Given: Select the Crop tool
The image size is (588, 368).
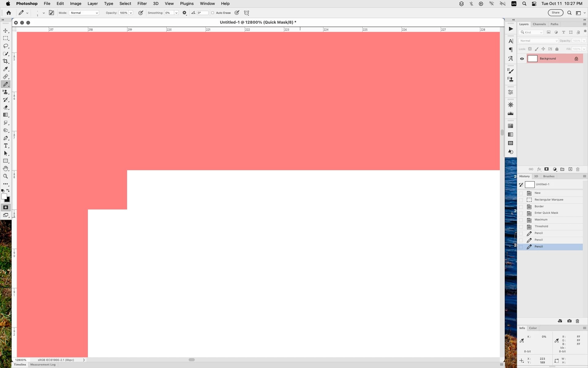Looking at the screenshot, I should tap(6, 61).
